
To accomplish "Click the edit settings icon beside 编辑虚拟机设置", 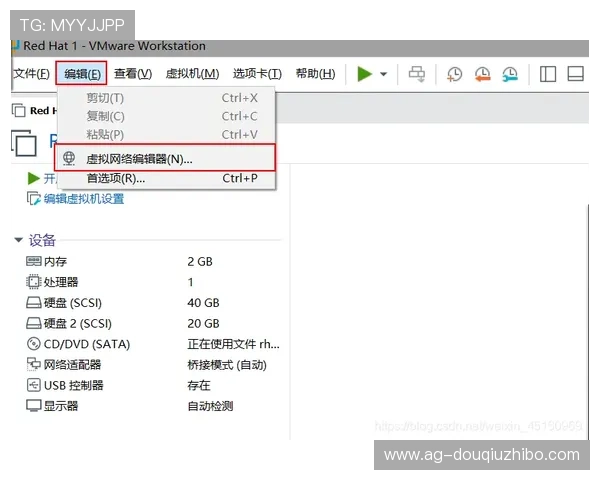I will point(34,199).
